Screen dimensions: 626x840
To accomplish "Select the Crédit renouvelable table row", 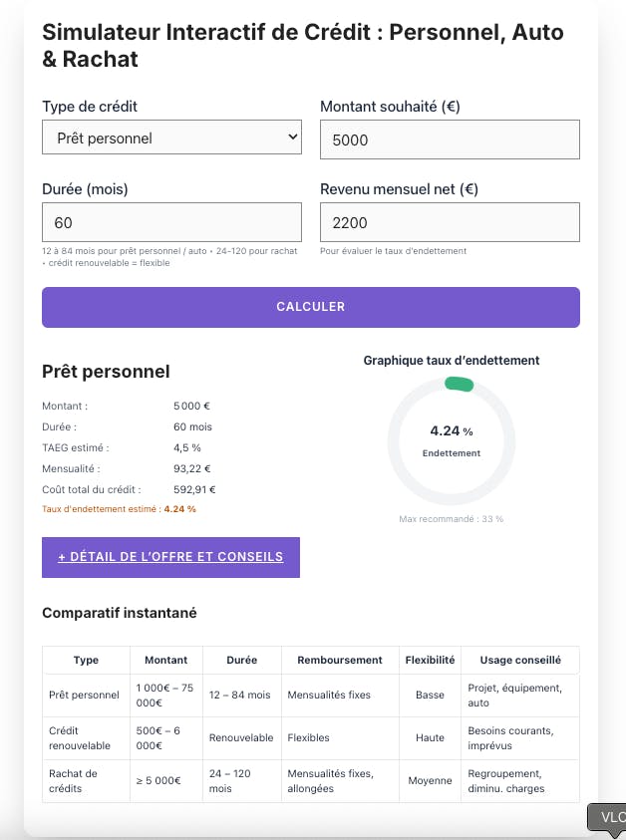I will 311,738.
